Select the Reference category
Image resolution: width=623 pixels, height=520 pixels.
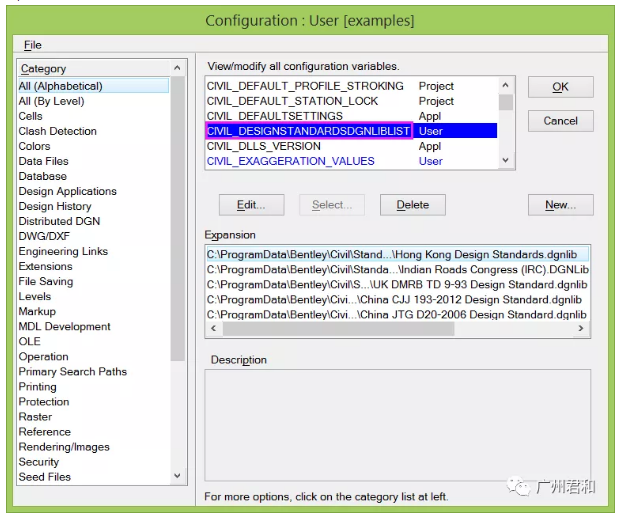coord(94,432)
